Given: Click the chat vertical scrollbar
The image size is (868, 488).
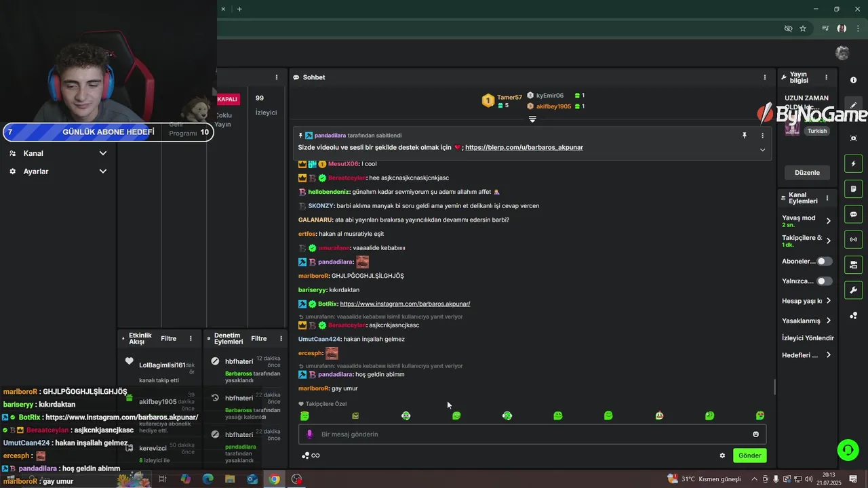Looking at the screenshot, I should click(x=774, y=387).
